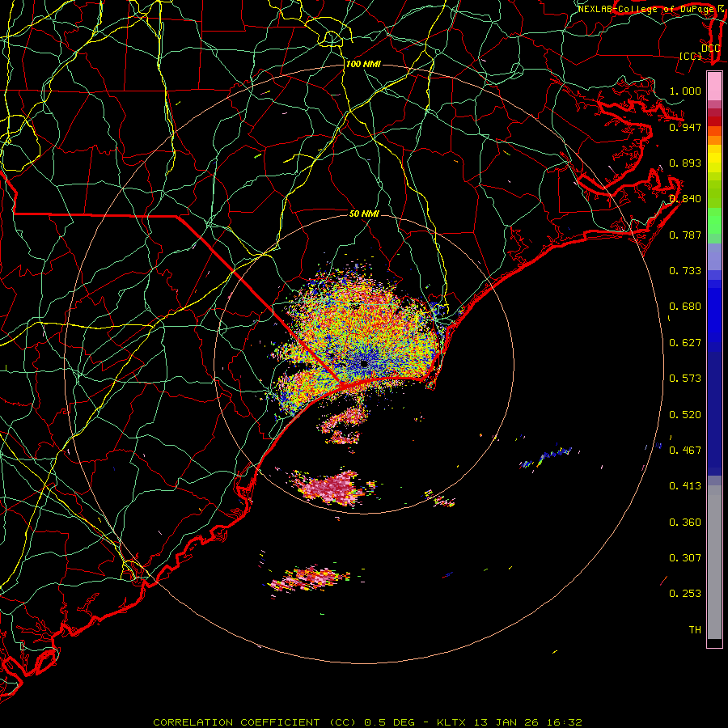728x728 pixels.
Task: Click the TH label at legend bottom
Action: point(695,630)
